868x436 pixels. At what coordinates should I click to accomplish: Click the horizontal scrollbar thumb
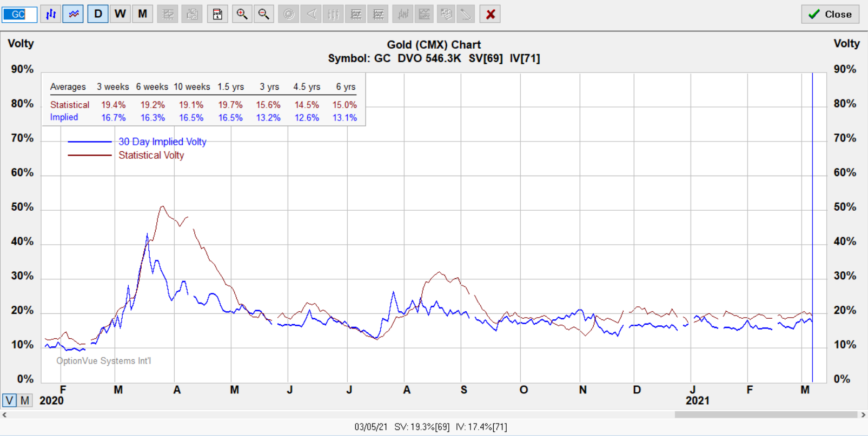(x=766, y=415)
